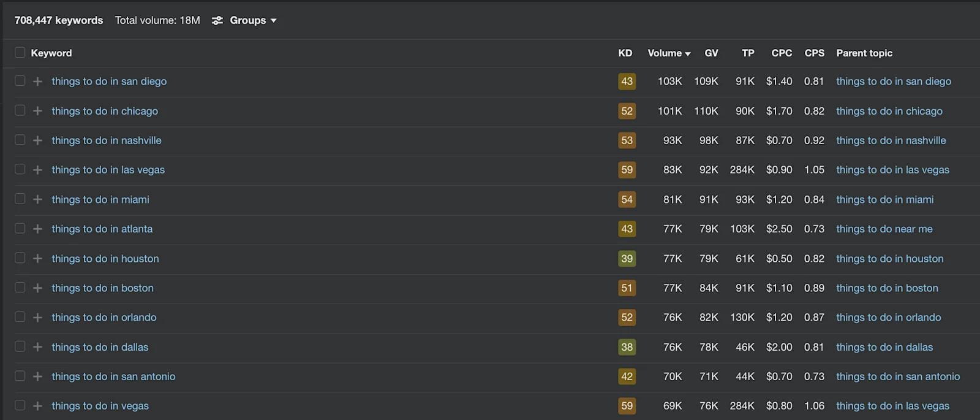Click the plus icon beside "things to do in san antonio"

(x=37, y=376)
